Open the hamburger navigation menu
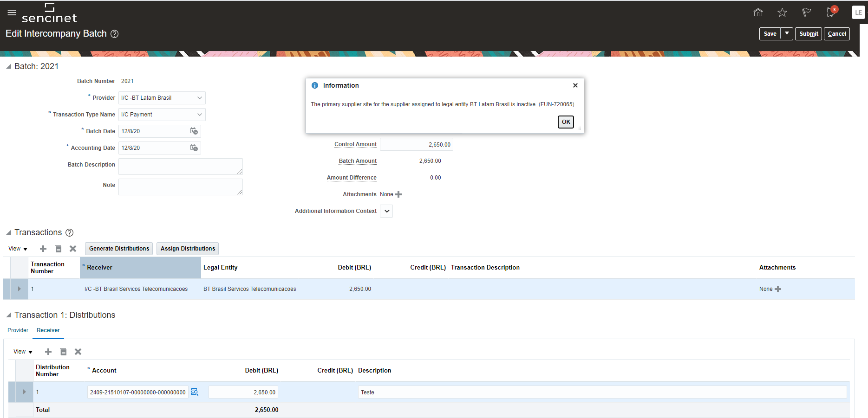The image size is (868, 418). pos(12,13)
